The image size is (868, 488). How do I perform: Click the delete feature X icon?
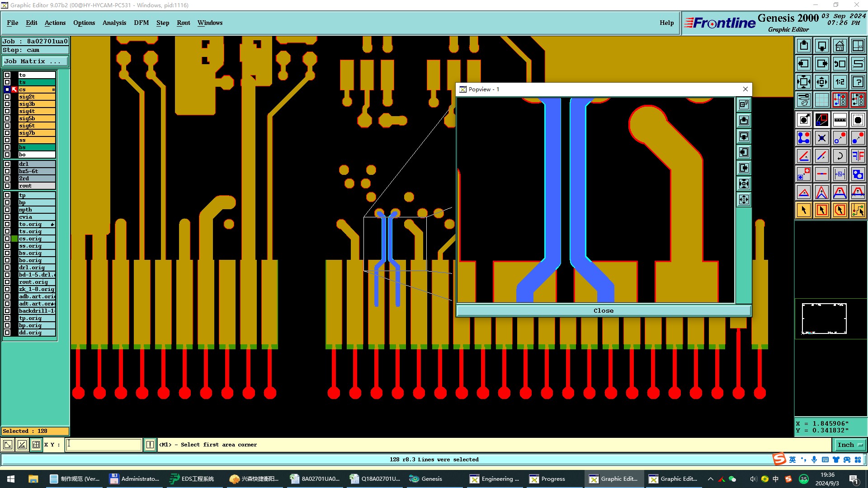(x=821, y=138)
